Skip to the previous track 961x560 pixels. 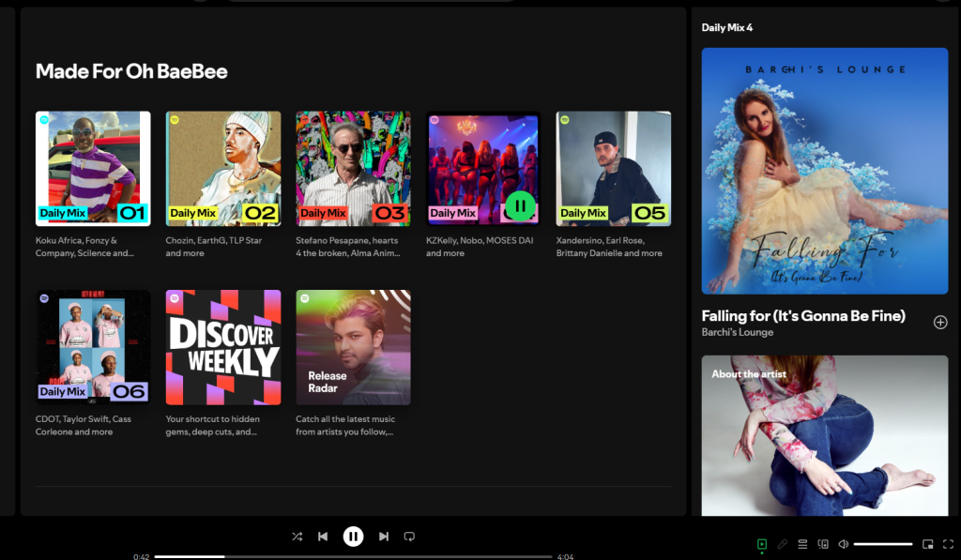tap(323, 537)
